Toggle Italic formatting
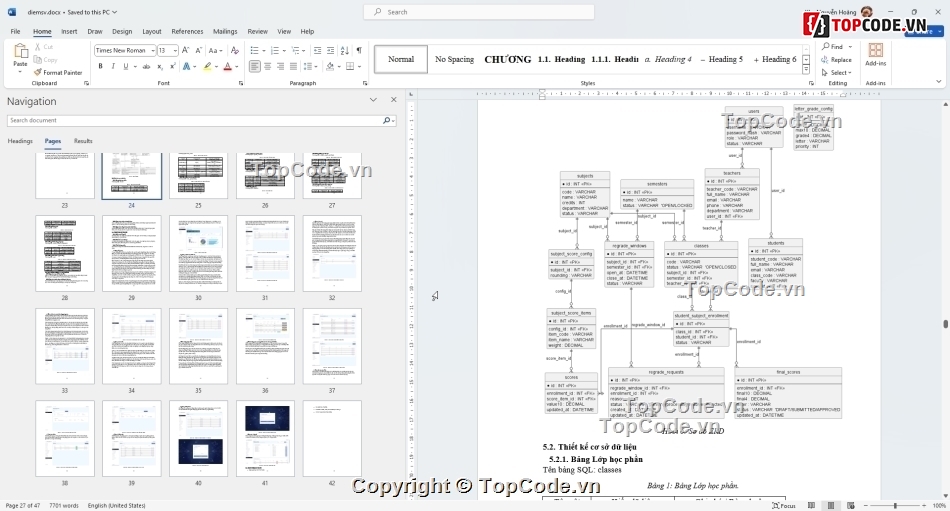 tap(113, 66)
